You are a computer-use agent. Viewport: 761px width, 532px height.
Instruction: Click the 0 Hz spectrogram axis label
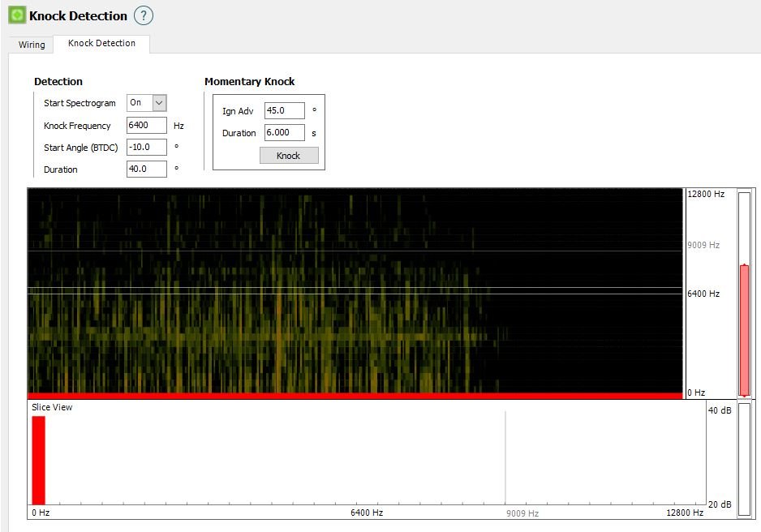696,393
